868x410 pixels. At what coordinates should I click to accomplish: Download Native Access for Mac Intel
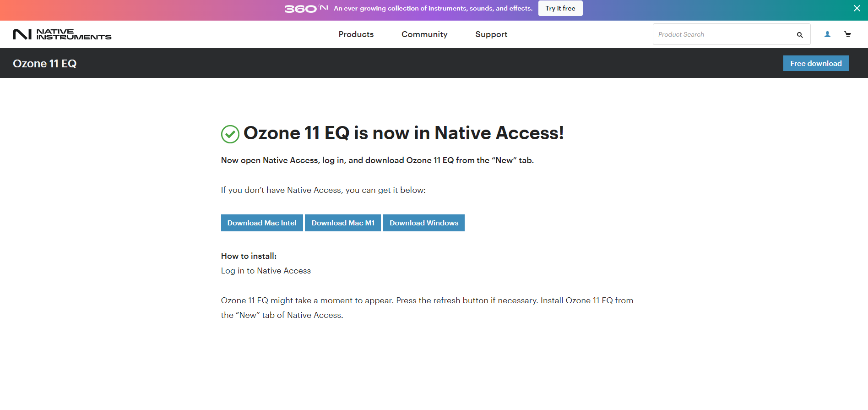pos(262,223)
